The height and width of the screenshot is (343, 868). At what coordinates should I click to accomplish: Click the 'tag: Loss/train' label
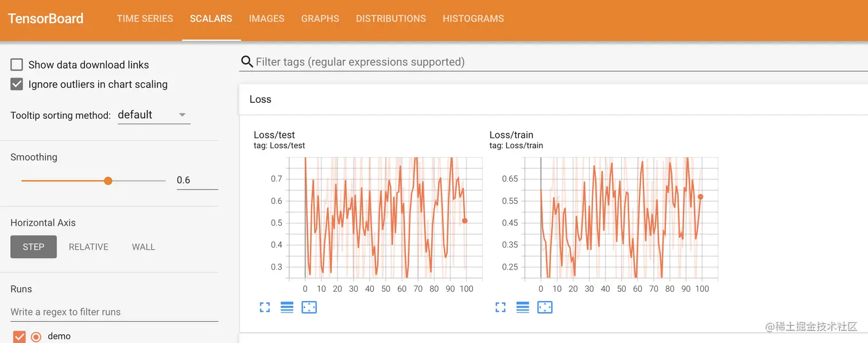(516, 146)
